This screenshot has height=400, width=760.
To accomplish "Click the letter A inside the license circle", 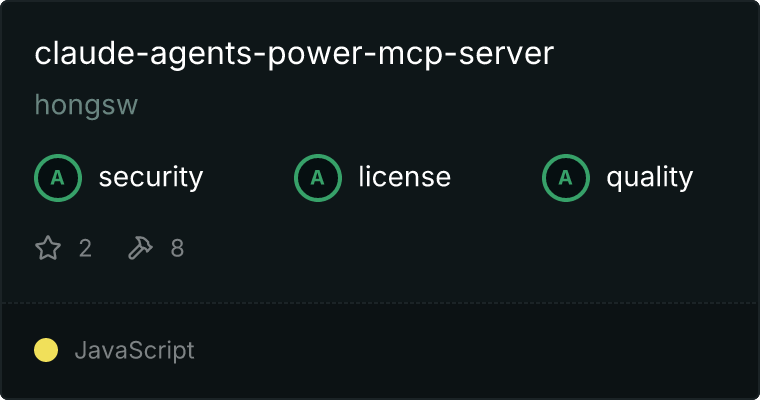I will [x=317, y=178].
